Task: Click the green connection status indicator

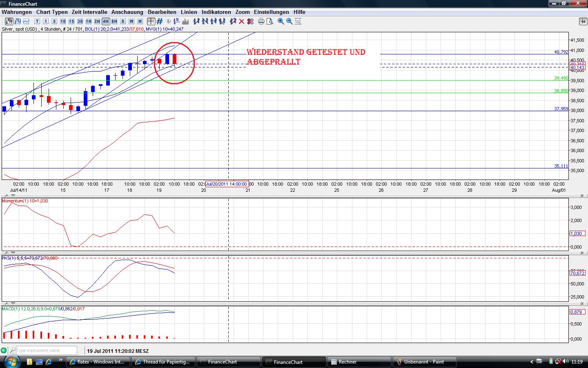Action: point(4,350)
